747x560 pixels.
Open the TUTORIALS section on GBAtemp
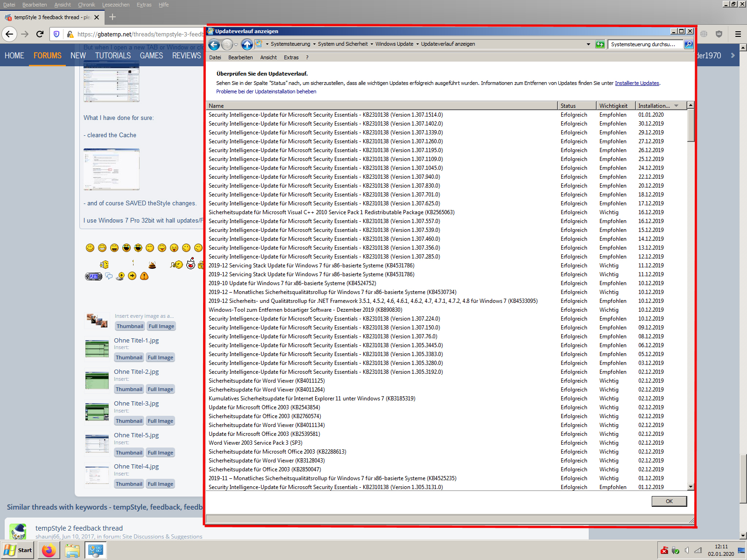click(113, 56)
